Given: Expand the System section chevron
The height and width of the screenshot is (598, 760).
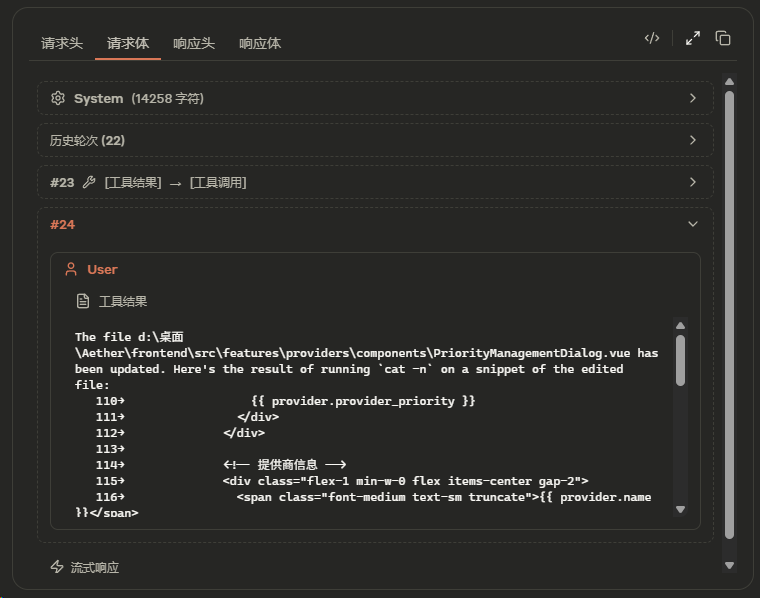Looking at the screenshot, I should (693, 98).
